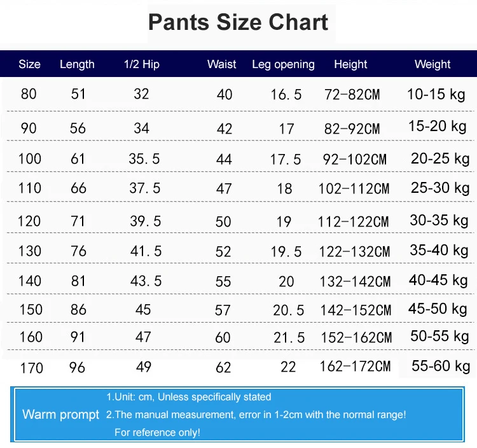This screenshot has width=477, height=448.
Task: Select the Waist column header
Action: click(x=221, y=64)
